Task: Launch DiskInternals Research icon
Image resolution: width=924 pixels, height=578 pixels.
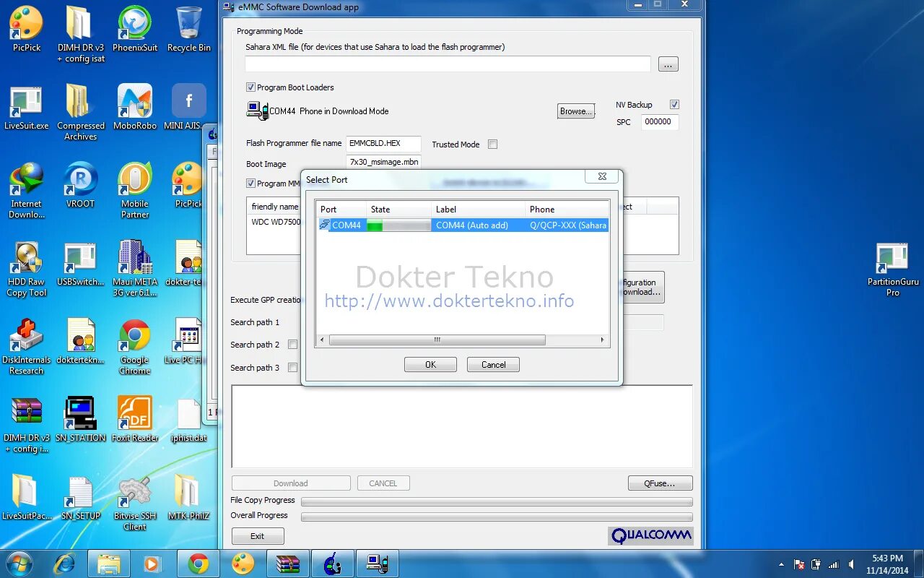Action: pyautogui.click(x=27, y=347)
